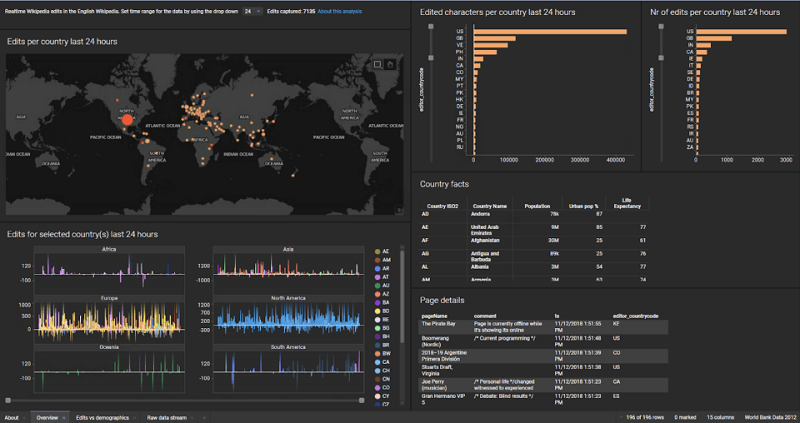Open editor_countrycode axis selector on Nr of edits chart

point(651,89)
